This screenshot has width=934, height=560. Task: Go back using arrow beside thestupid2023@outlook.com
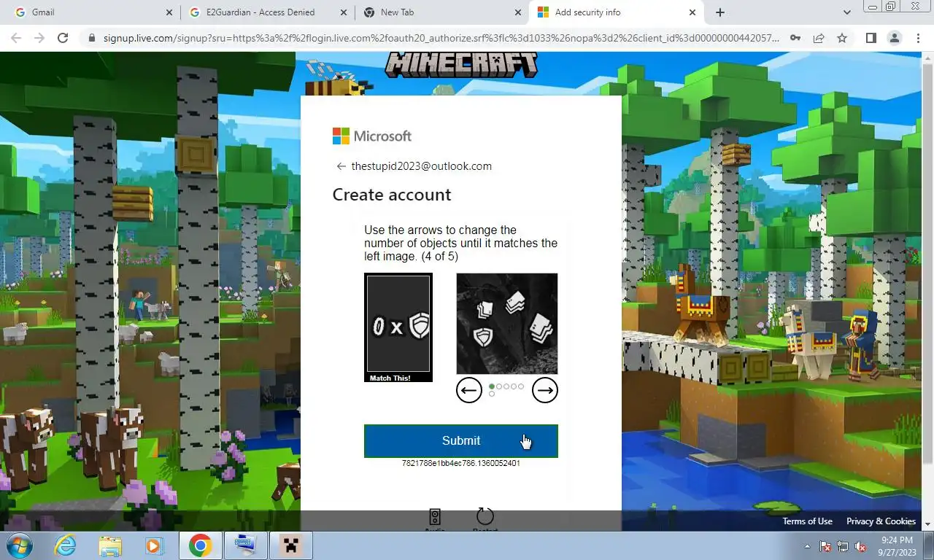(341, 166)
